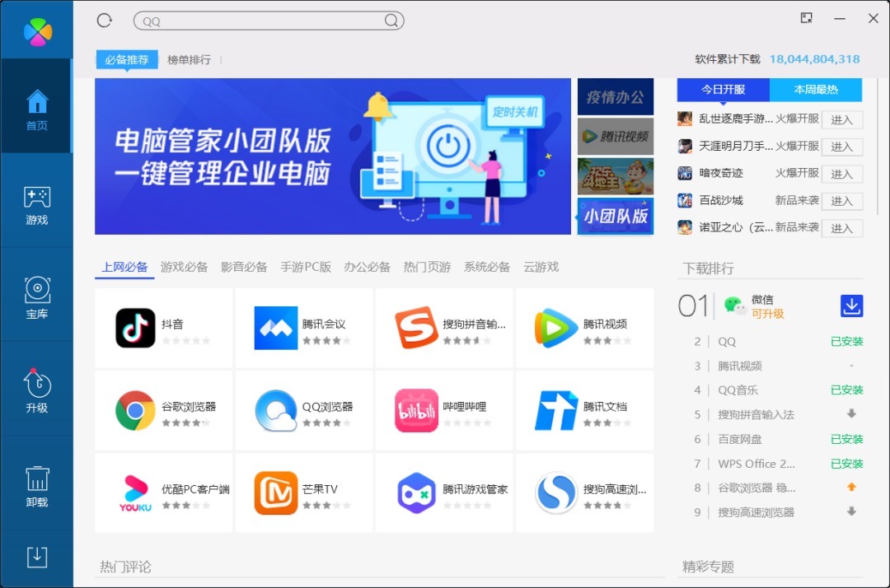Open the 卸载 trash icon
890x588 pixels.
coord(36,486)
